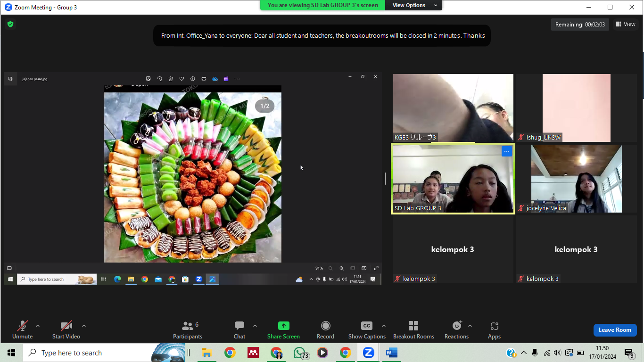644x362 pixels.
Task: Unmute the microphone
Action: 22,326
